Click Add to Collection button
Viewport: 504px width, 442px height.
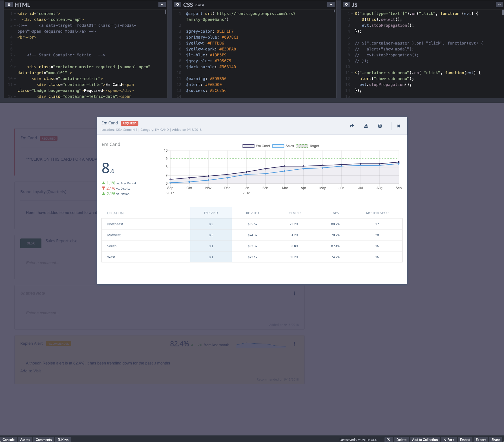[x=425, y=439]
